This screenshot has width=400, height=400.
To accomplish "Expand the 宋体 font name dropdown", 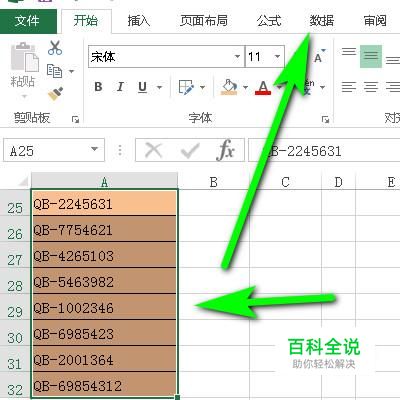I will pos(237,56).
